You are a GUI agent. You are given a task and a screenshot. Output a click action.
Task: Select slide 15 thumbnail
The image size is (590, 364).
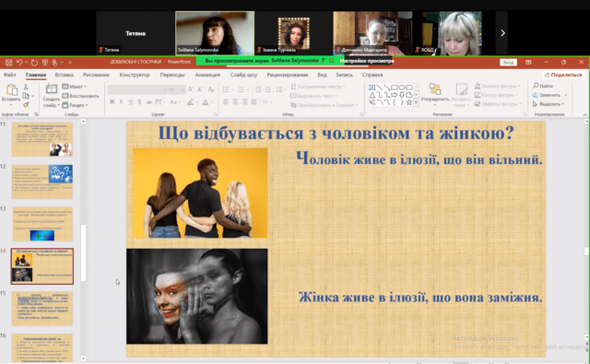coord(42,309)
